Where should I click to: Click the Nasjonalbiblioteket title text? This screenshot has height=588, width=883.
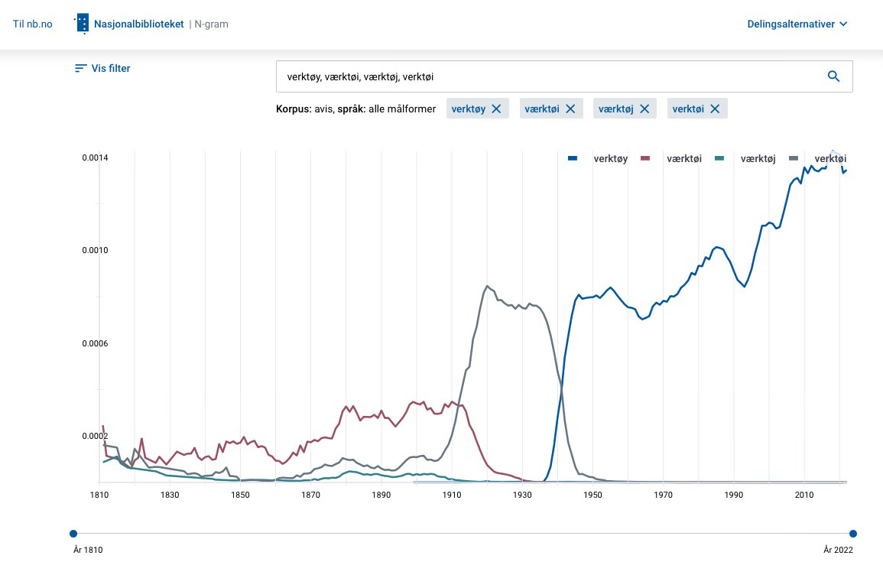pos(138,24)
